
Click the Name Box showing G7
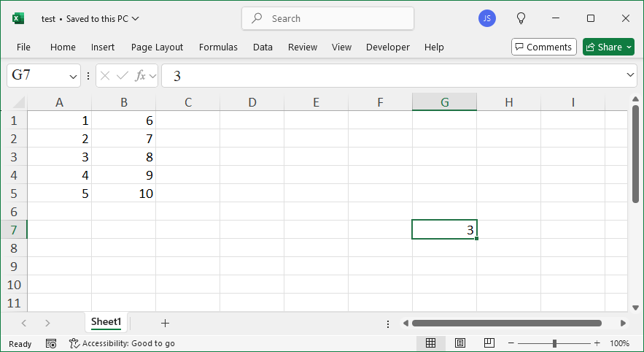[38, 76]
